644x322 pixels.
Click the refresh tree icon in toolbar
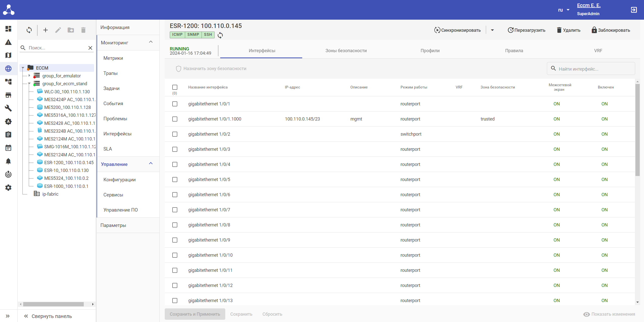[x=29, y=30]
